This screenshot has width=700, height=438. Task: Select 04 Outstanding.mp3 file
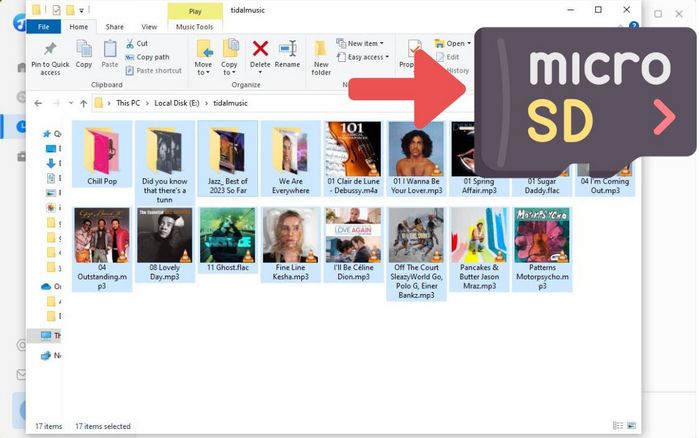pyautogui.click(x=102, y=249)
